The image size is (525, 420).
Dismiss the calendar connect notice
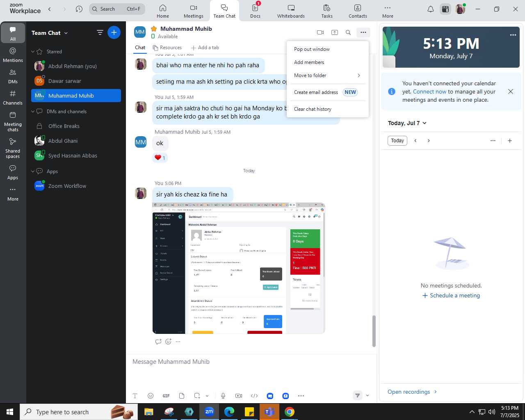(x=511, y=91)
